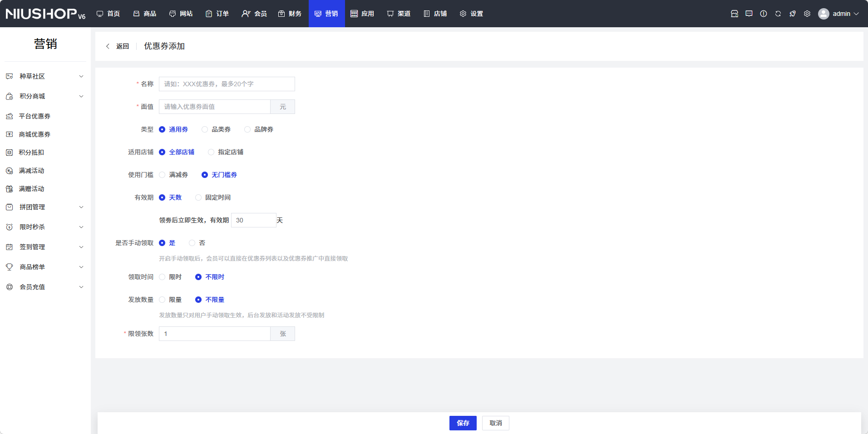Expand the 种草社区 submenu chevron
Screen dimensions: 868x434
pos(81,76)
